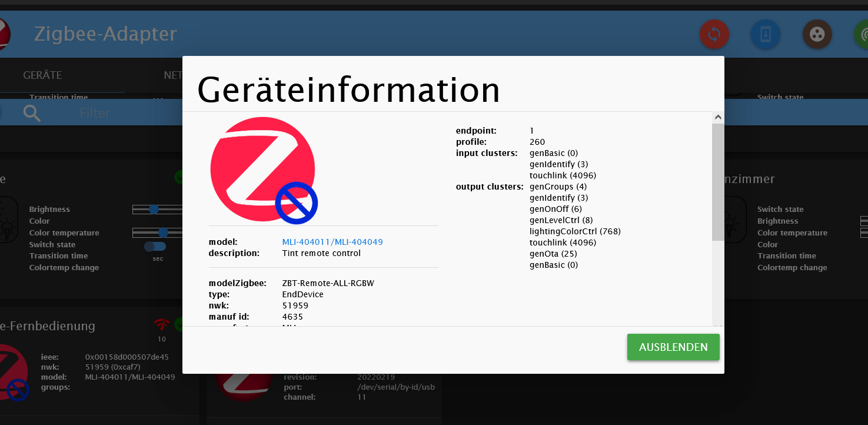Screen dimensions: 868x425
Task: Click the Zigbee logo on the Fernbedienung card
Action: pos(14,373)
